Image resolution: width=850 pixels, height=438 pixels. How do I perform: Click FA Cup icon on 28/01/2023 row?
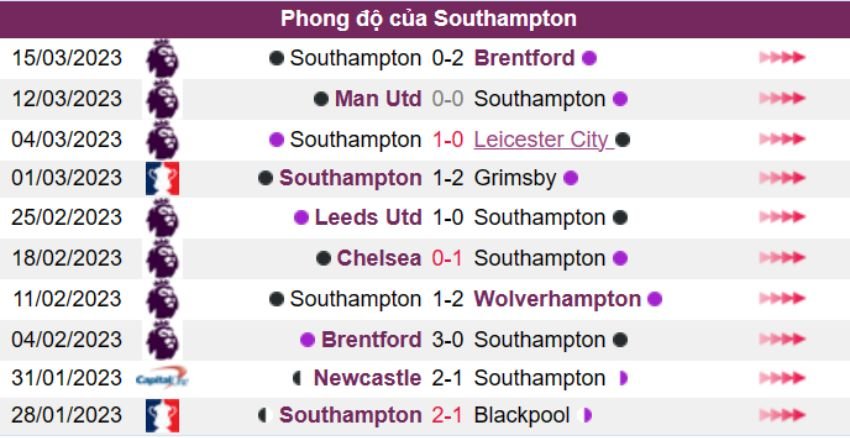[x=162, y=415]
